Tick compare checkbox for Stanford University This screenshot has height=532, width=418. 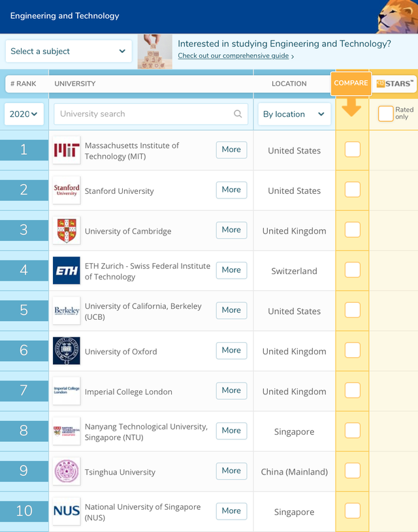353,189
